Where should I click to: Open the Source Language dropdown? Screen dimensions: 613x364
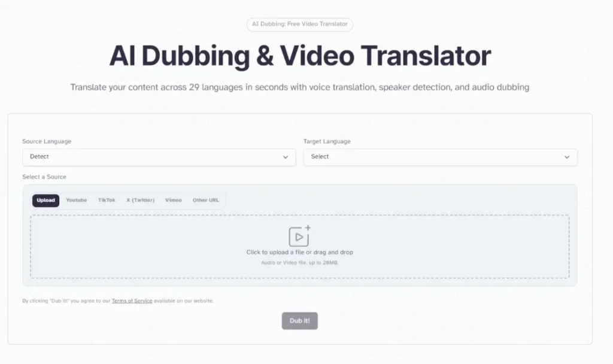[159, 157]
